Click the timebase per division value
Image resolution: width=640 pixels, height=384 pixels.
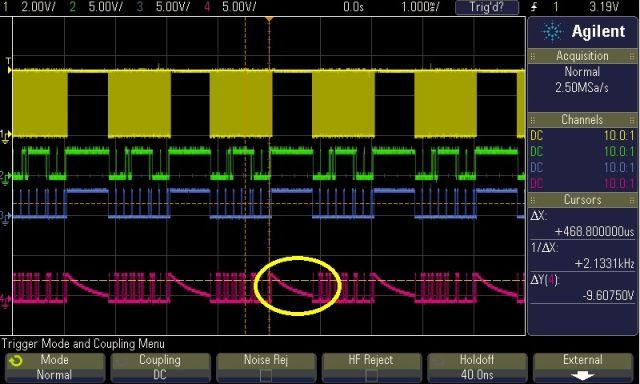click(x=420, y=7)
